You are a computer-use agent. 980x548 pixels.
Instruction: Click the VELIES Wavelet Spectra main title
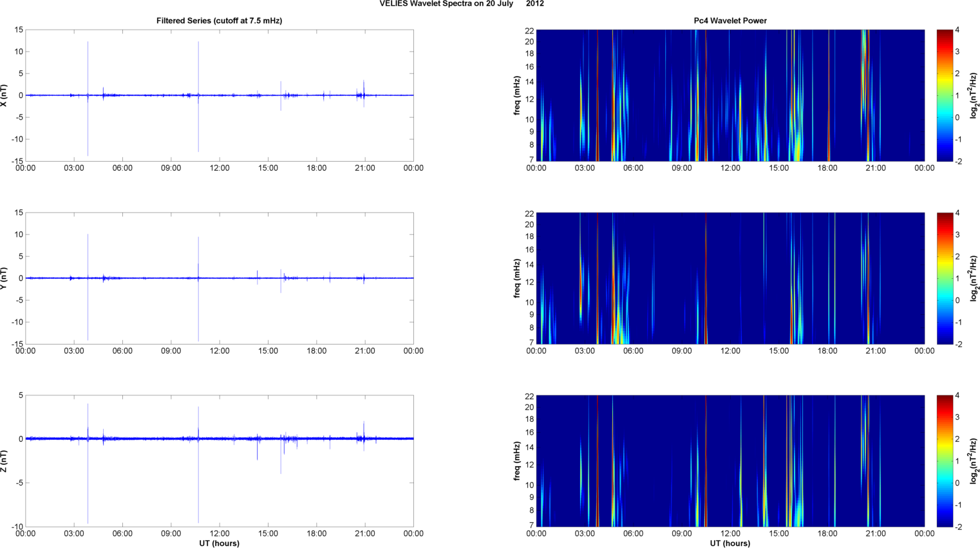pos(461,4)
